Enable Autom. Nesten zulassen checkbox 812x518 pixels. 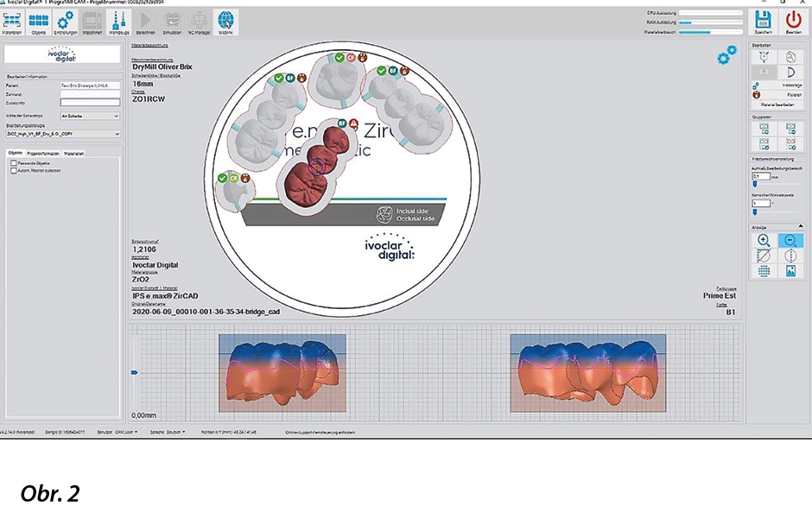tap(14, 170)
